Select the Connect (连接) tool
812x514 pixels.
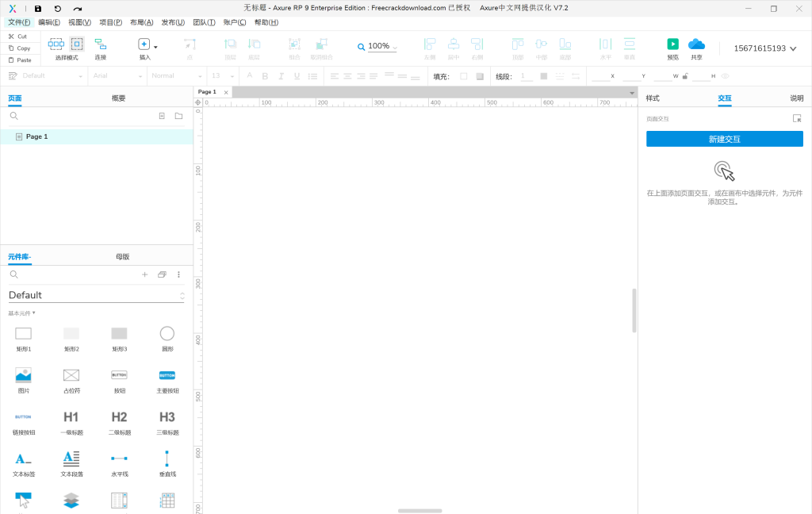[100, 44]
